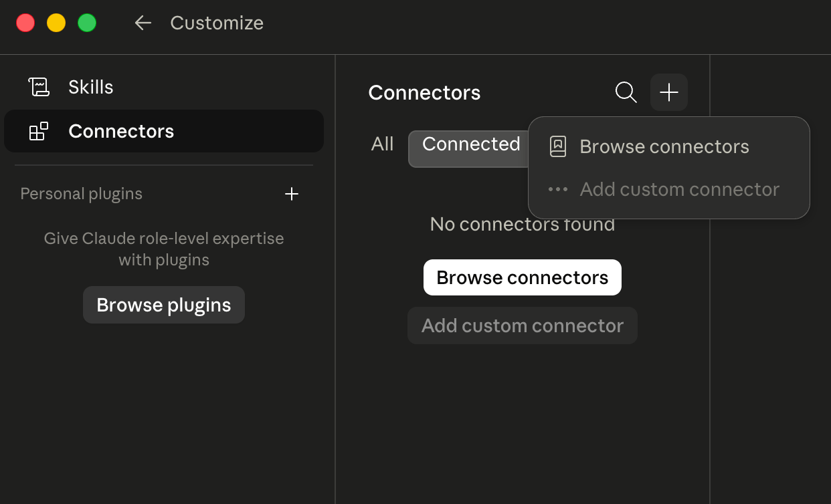Click the Add custom connector button below
831x504 pixels.
(523, 326)
